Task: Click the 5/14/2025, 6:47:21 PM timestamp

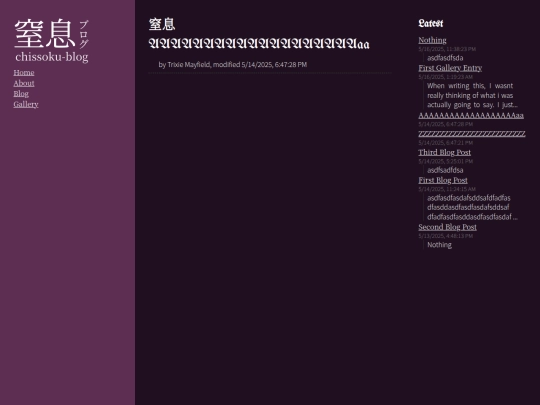Action: (446, 143)
